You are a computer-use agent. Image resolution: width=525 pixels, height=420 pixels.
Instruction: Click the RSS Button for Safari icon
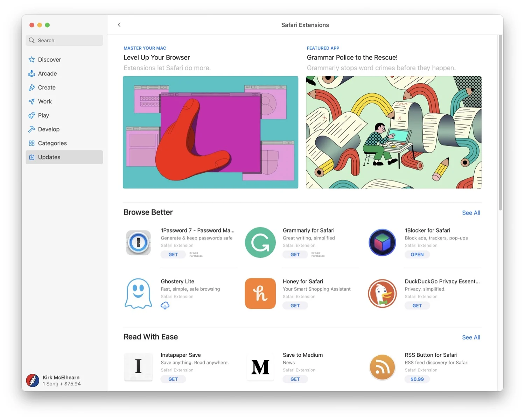coord(382,367)
